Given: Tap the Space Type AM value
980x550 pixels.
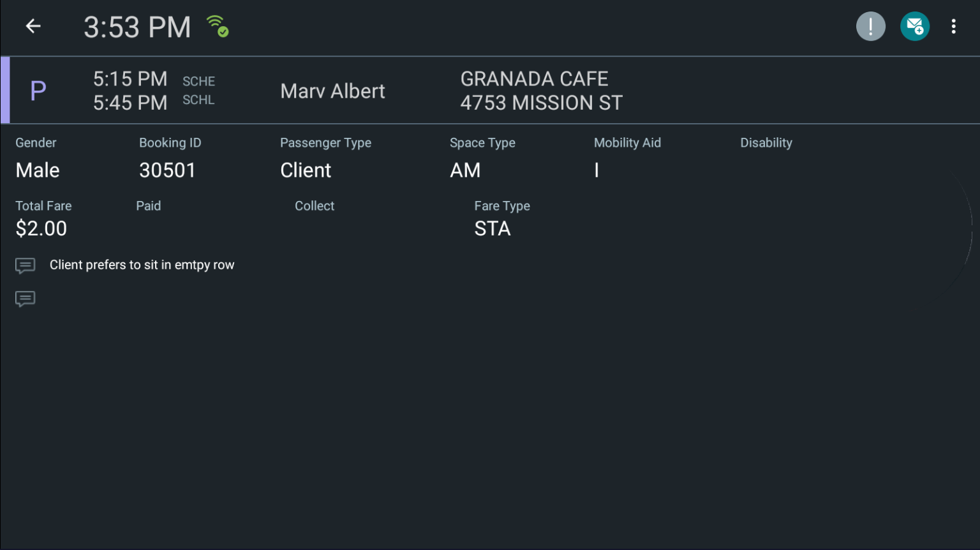Looking at the screenshot, I should [x=465, y=170].
